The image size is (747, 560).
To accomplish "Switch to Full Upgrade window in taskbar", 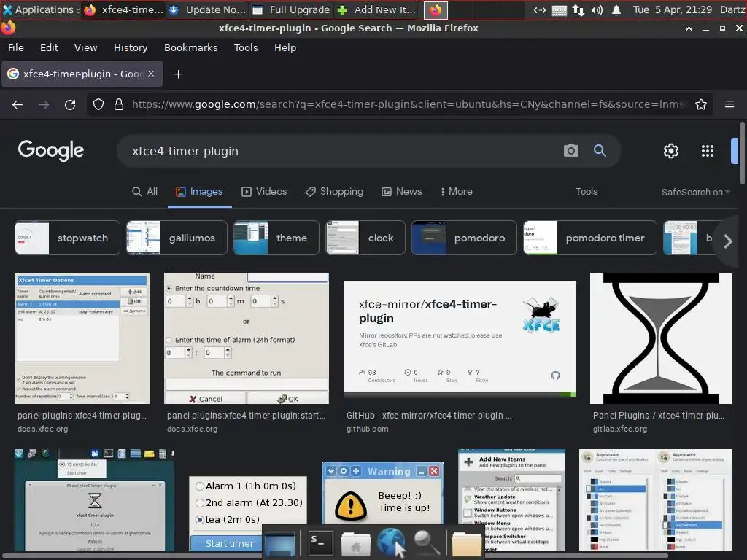I will (291, 9).
